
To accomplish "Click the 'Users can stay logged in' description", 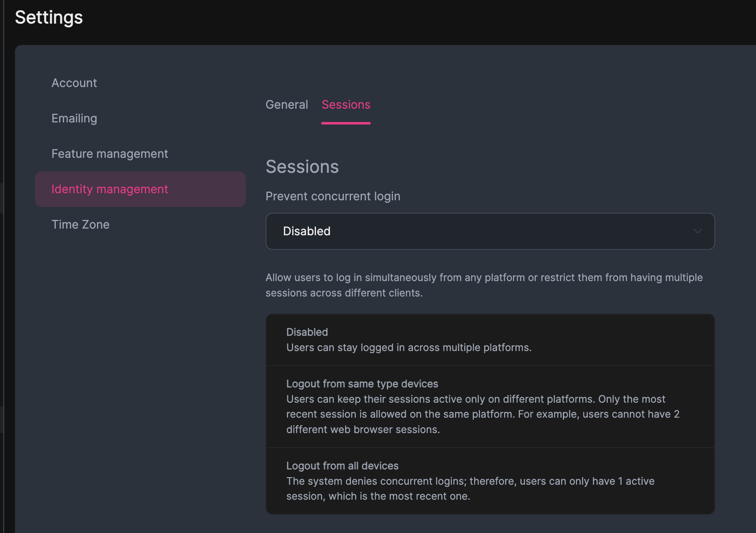I will 408,347.
